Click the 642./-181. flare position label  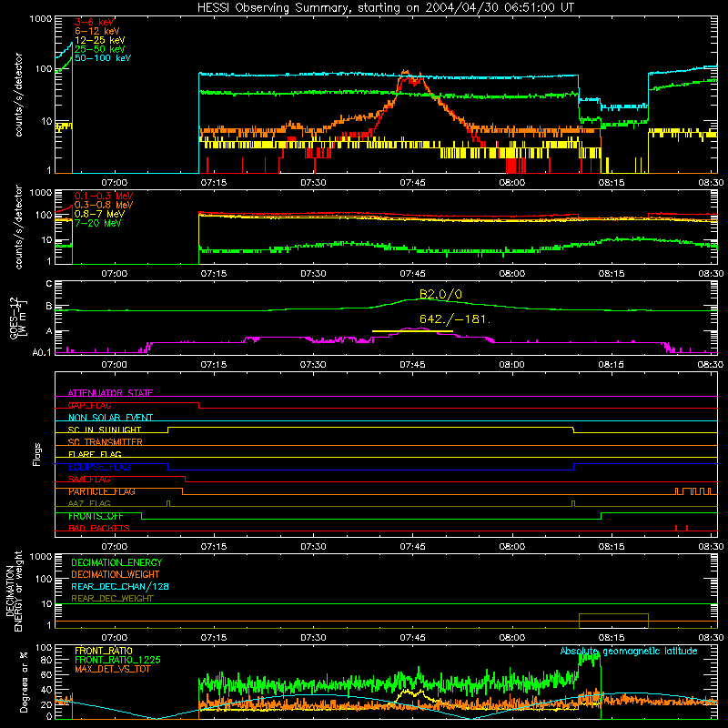click(455, 319)
